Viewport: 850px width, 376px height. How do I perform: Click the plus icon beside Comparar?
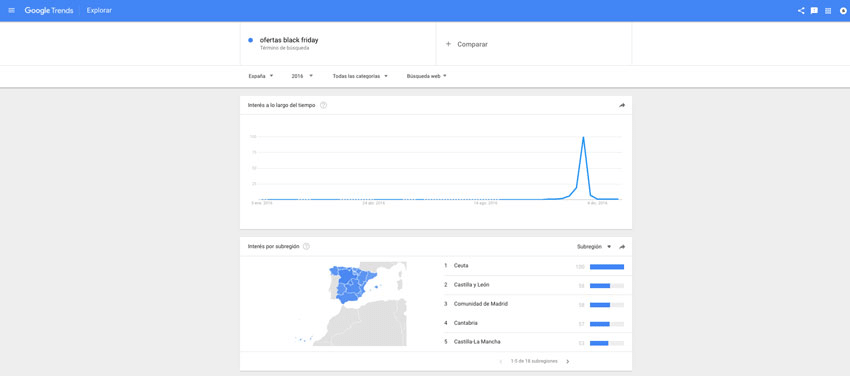(448, 44)
